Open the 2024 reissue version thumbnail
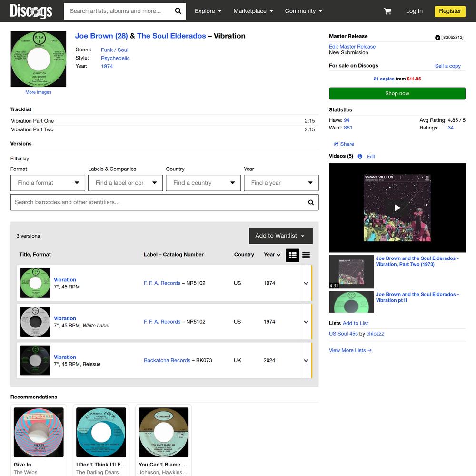 (35, 360)
